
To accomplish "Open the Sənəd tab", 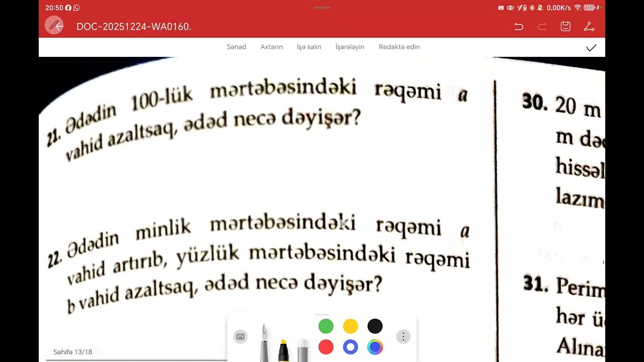I will 236,47.
